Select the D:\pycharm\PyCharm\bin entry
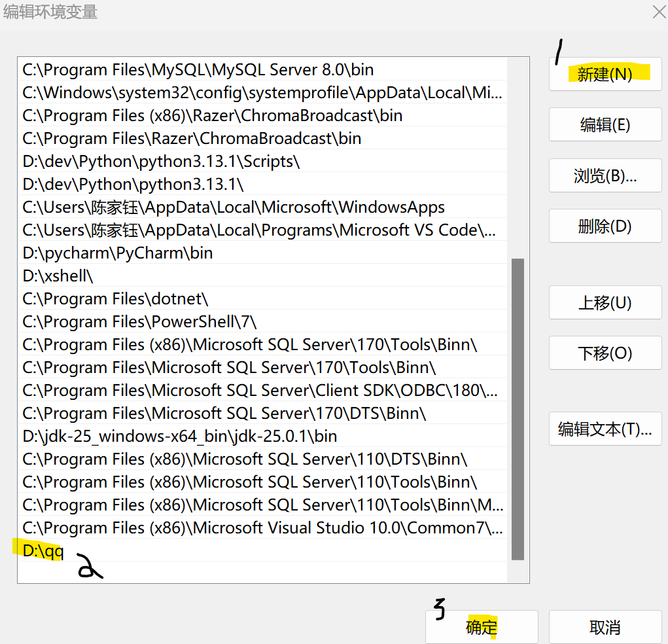 (x=262, y=253)
